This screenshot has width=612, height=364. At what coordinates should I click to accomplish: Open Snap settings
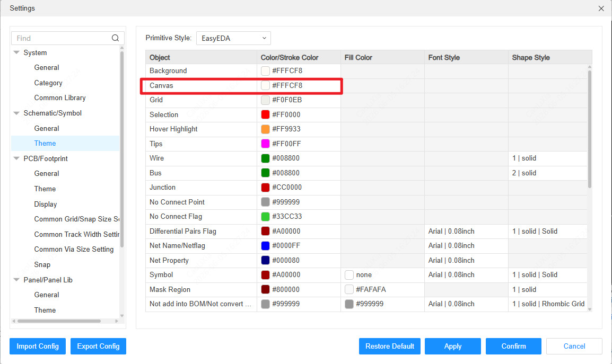point(42,264)
